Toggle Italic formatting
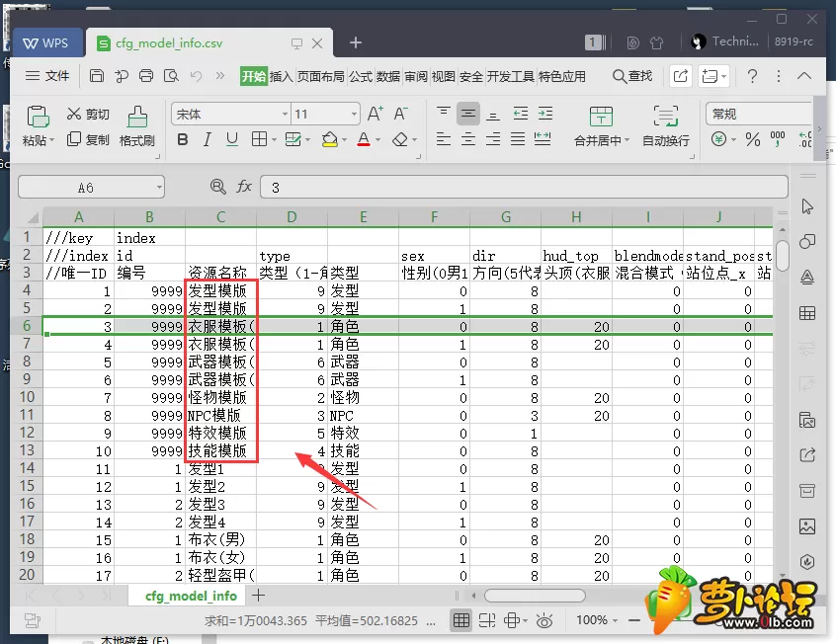 pos(207,139)
